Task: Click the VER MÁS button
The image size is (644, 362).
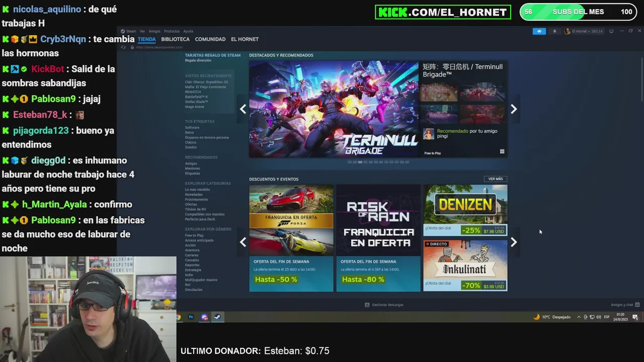Action: [496, 179]
